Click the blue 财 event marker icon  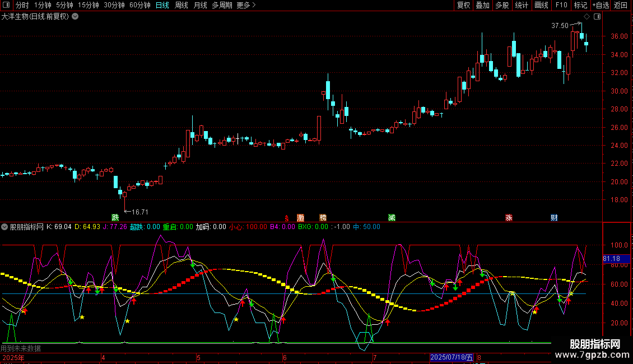(x=554, y=217)
